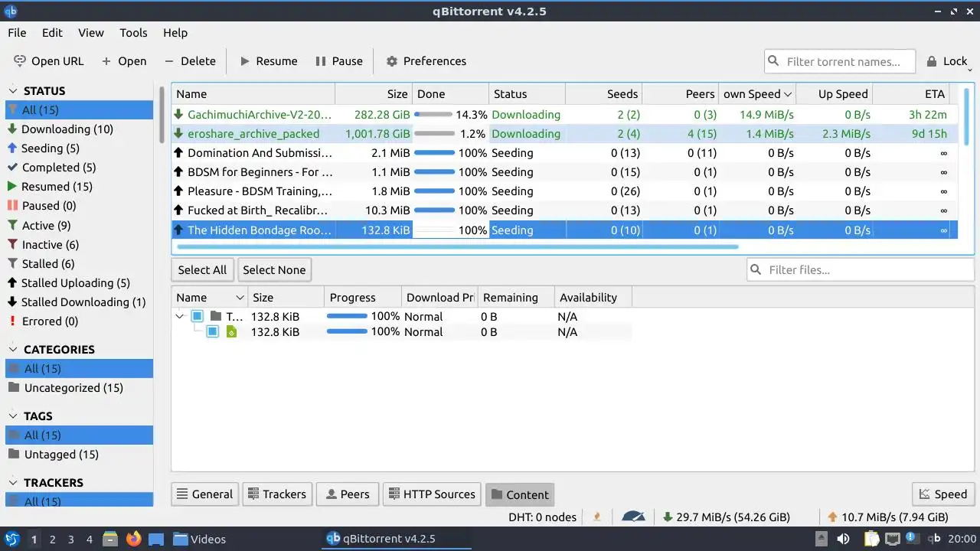Click the Delete toolbar button

pos(190,61)
